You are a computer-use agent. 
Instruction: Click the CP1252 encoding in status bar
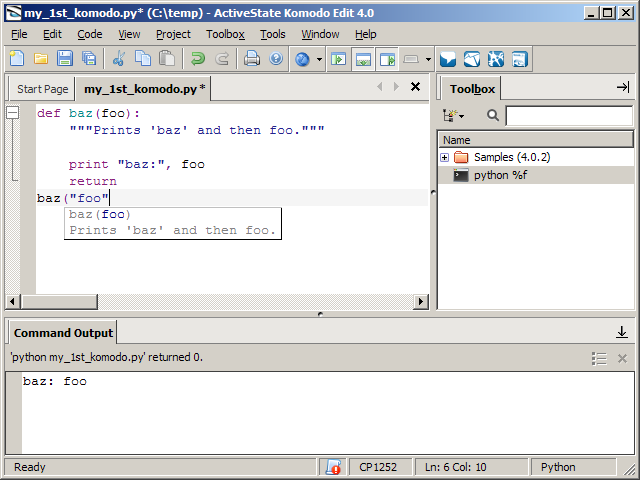pos(378,467)
